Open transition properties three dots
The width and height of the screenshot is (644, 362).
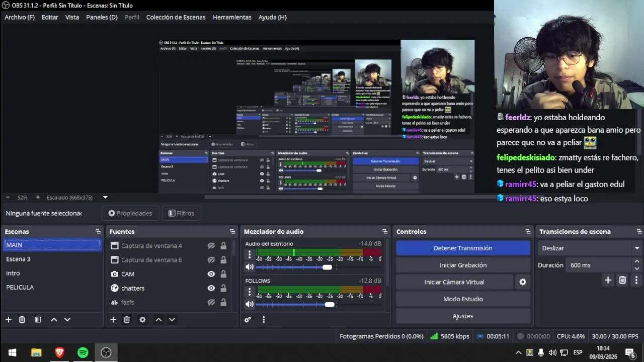click(x=636, y=280)
